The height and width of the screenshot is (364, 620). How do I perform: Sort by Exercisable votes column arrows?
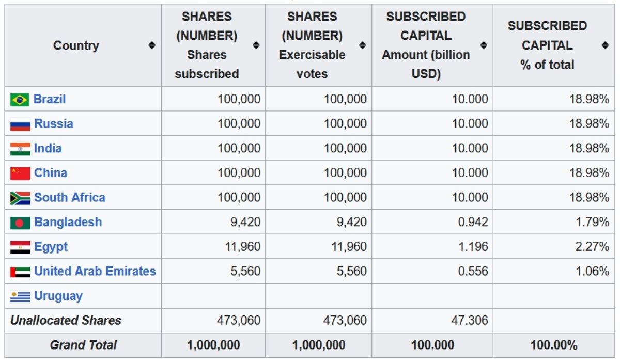pos(362,45)
